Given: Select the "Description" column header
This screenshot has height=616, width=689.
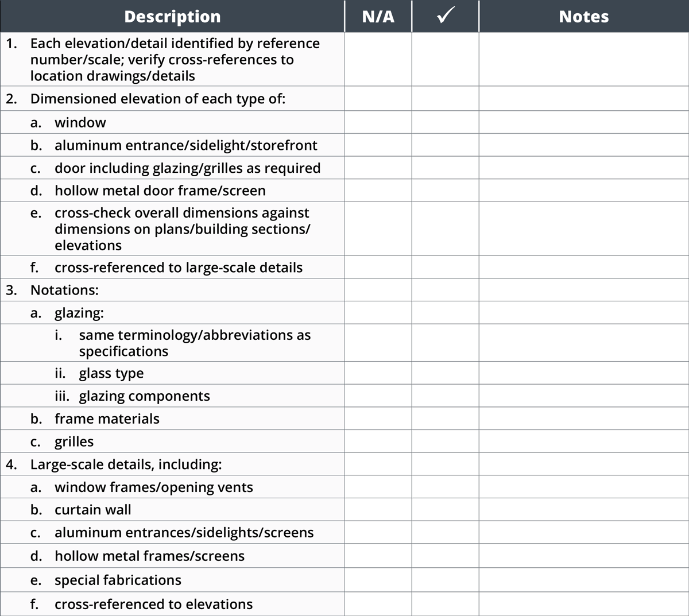Looking at the screenshot, I should point(172,17).
